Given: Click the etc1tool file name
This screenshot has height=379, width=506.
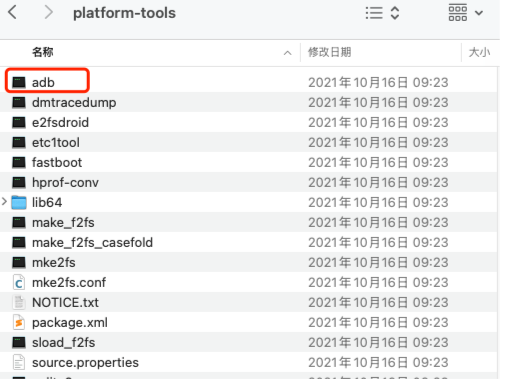Looking at the screenshot, I should tap(56, 142).
